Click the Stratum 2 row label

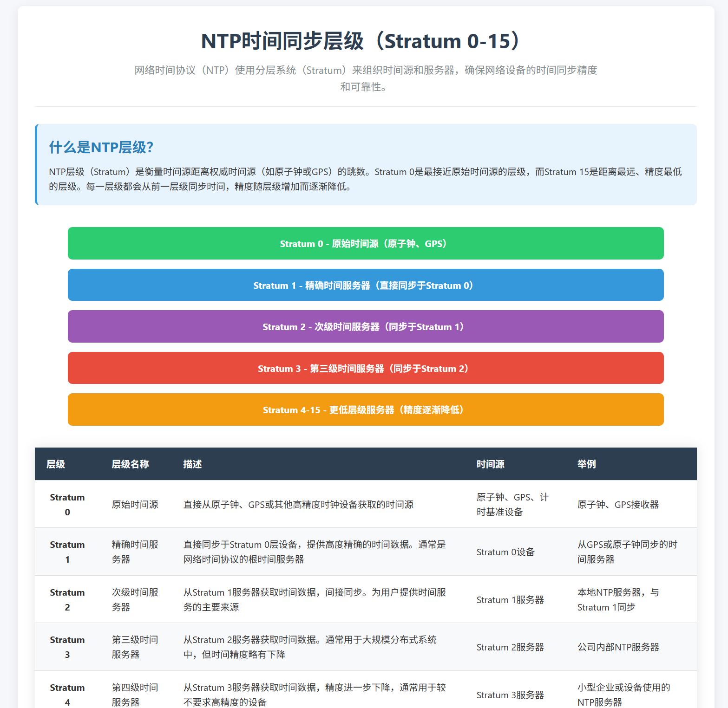67,599
